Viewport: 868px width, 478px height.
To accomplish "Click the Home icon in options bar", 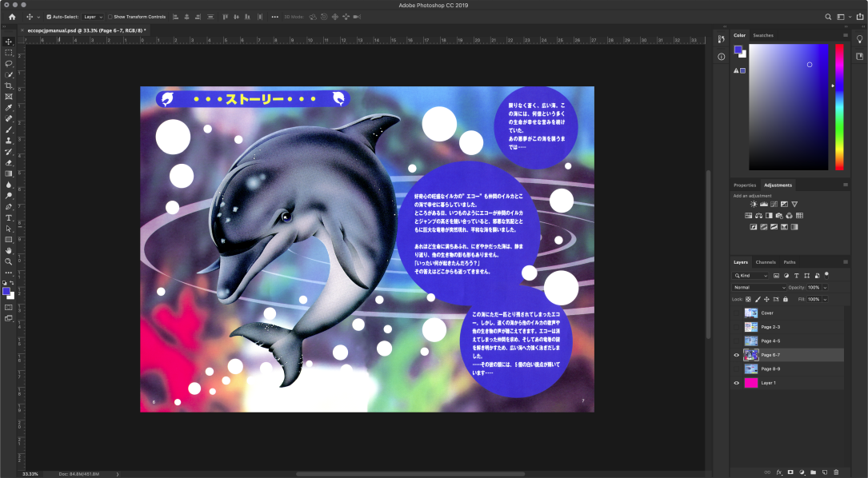I will tap(12, 16).
